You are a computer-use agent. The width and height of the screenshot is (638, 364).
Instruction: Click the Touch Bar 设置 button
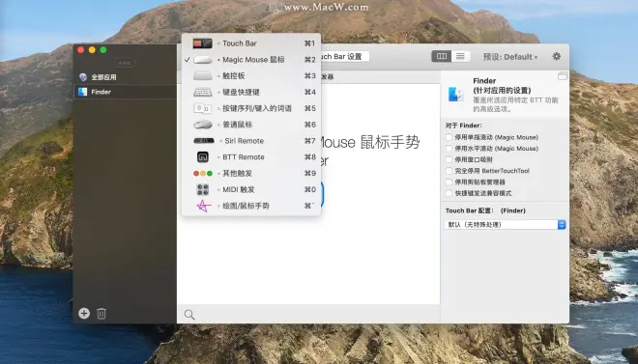tap(344, 56)
